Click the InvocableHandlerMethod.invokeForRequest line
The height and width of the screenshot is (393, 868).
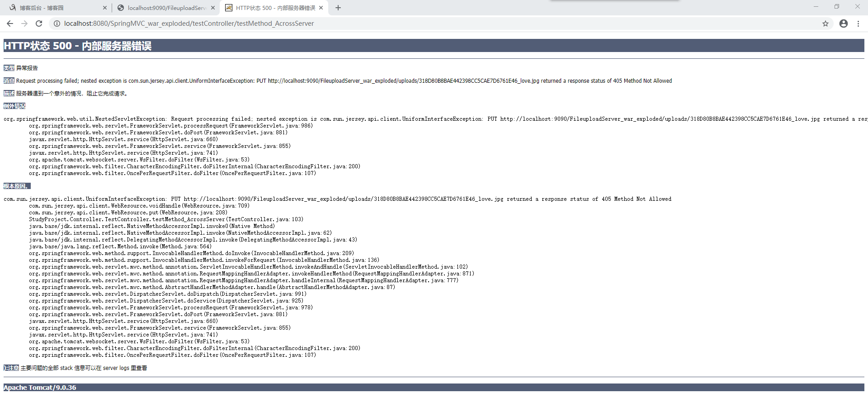coord(204,260)
